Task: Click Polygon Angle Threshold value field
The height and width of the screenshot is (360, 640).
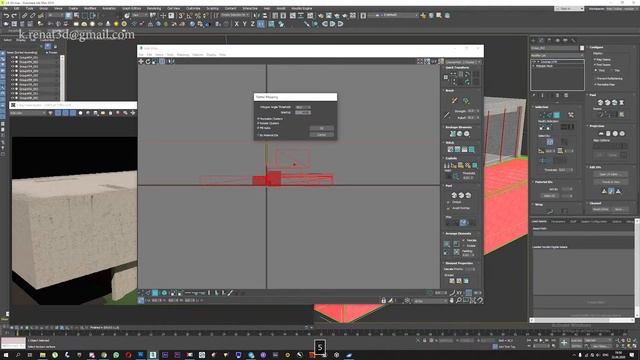Action: pyautogui.click(x=303, y=107)
